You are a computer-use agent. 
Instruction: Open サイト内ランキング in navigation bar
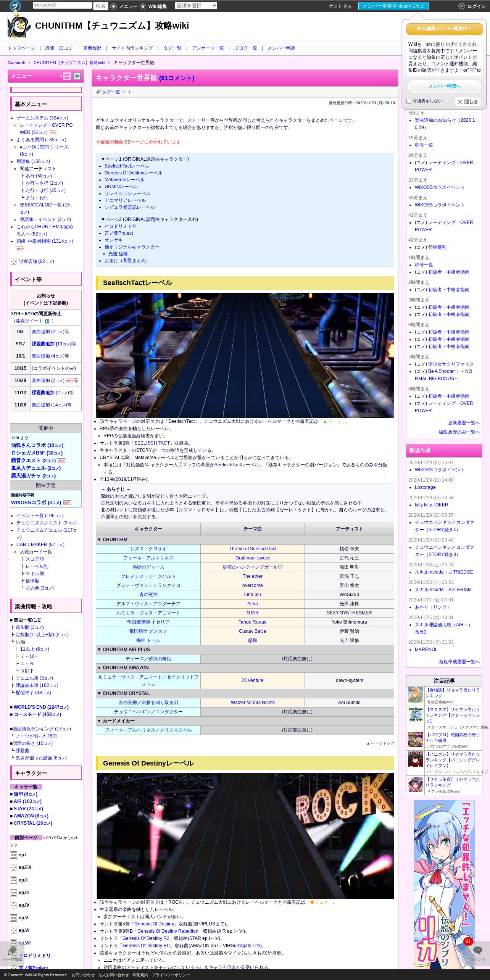132,48
